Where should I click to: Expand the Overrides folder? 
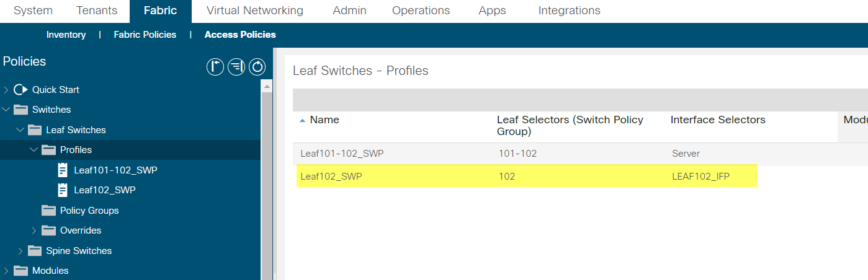[34, 230]
